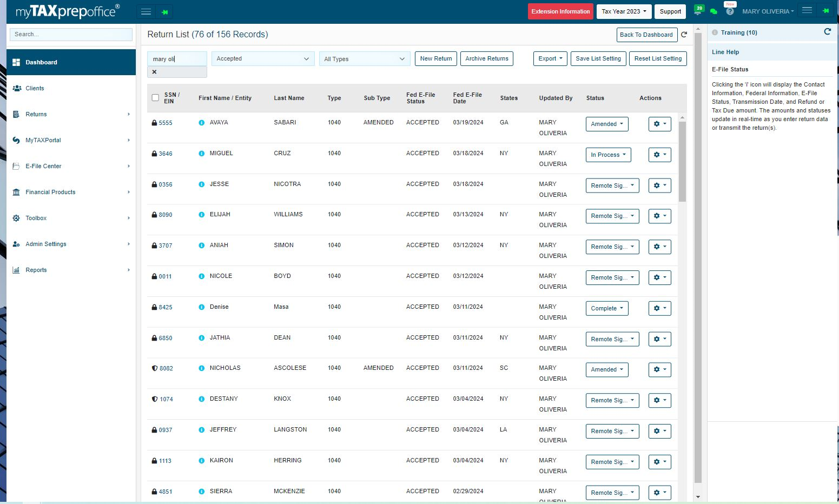Show info for MIGUEL CRUZ return
This screenshot has height=504, width=839.
tap(201, 154)
